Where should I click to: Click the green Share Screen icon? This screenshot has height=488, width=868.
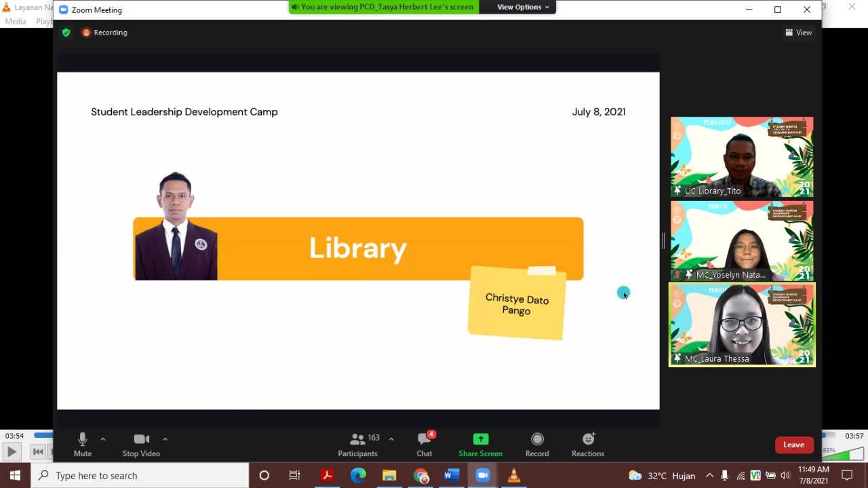pyautogui.click(x=480, y=440)
